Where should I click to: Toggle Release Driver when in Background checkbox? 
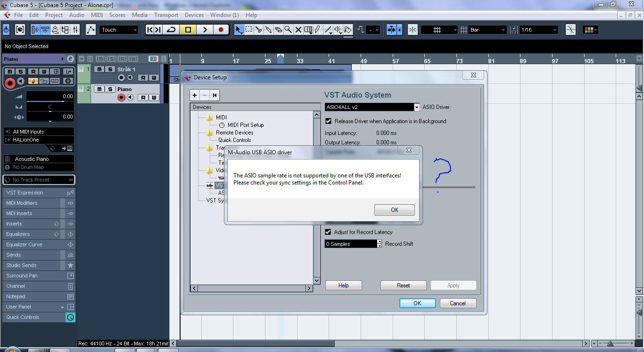pyautogui.click(x=329, y=121)
